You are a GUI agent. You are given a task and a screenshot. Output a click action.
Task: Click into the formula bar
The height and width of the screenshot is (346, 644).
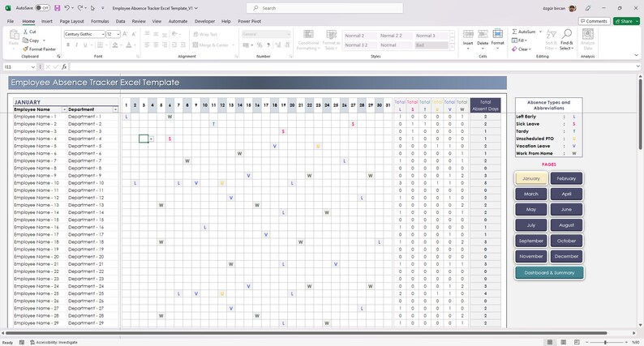tap(353, 66)
